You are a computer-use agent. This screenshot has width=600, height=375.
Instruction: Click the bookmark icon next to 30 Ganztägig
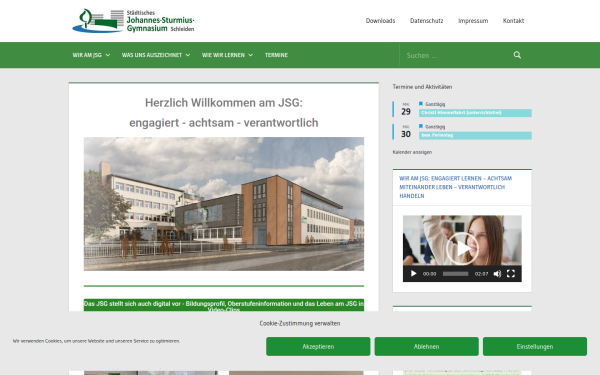(x=421, y=126)
